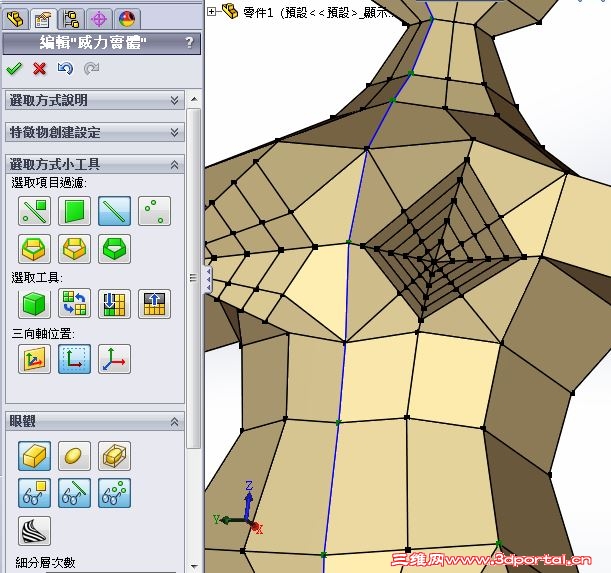Select first triad position icon on yellow face

[34, 359]
